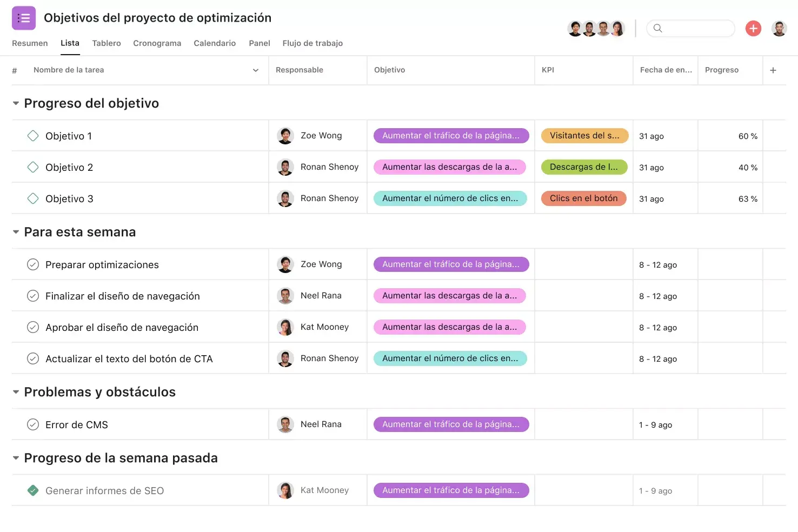Switch to the Tablero tab
The width and height of the screenshot is (798, 532).
(107, 43)
